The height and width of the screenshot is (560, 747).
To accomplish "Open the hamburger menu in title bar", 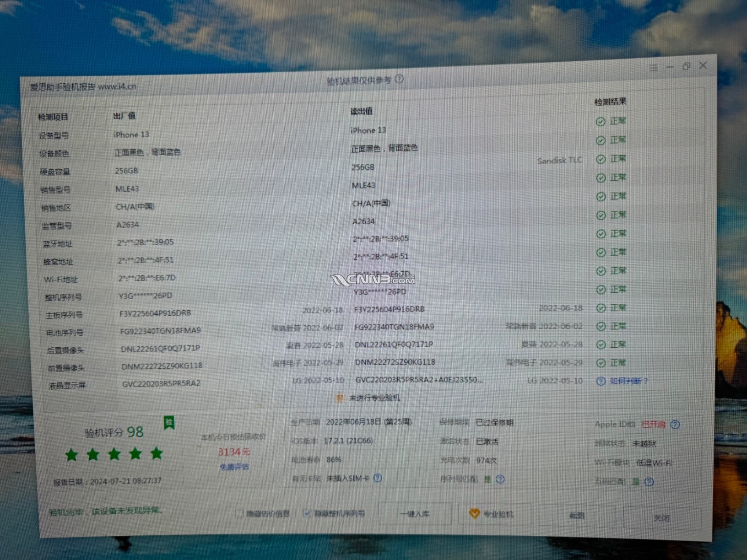I will [653, 68].
